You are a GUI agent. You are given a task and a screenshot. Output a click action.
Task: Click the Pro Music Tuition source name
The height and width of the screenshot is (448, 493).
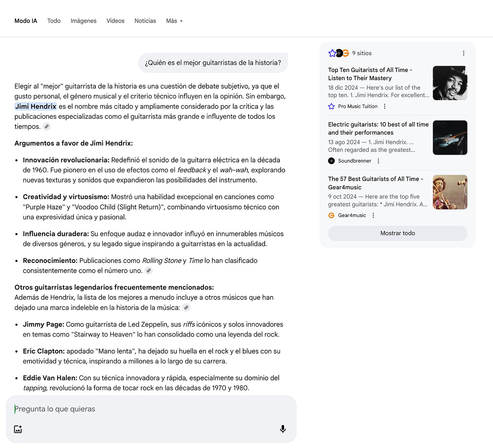point(358,106)
